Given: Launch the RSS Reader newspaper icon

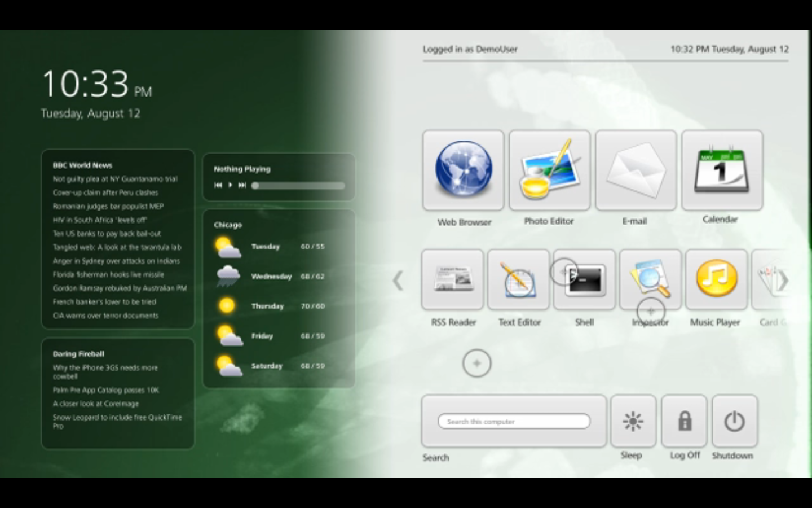Looking at the screenshot, I should (x=453, y=279).
